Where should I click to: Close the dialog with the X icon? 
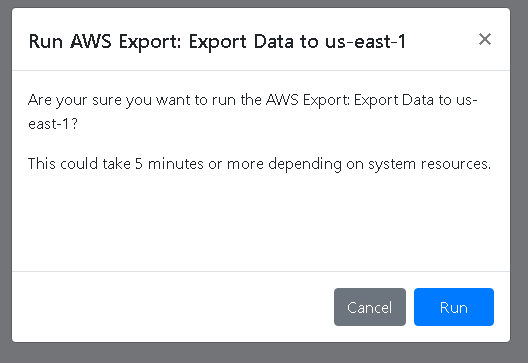click(485, 39)
